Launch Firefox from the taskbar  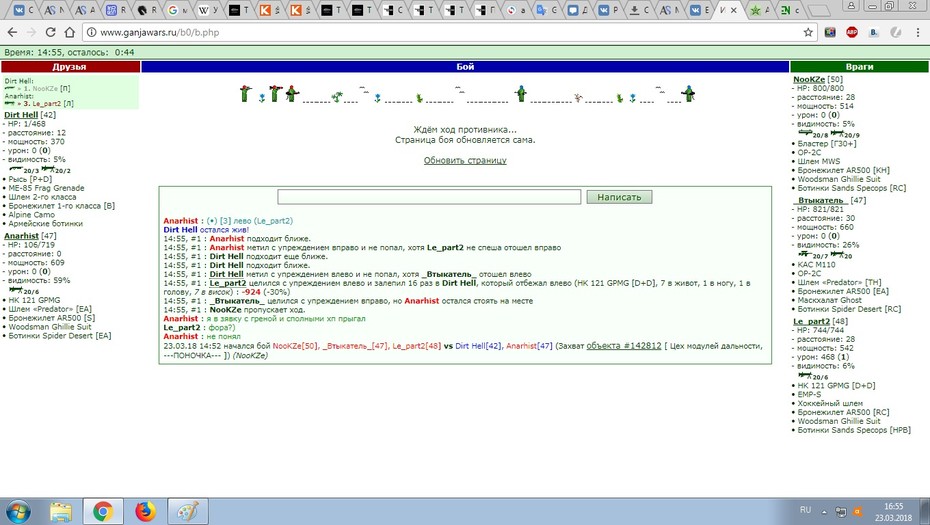145,511
